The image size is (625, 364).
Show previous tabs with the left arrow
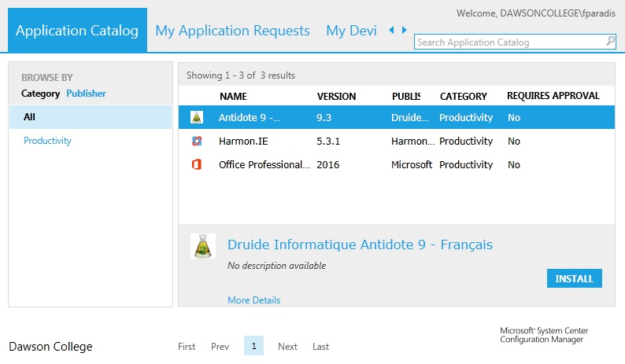click(391, 30)
